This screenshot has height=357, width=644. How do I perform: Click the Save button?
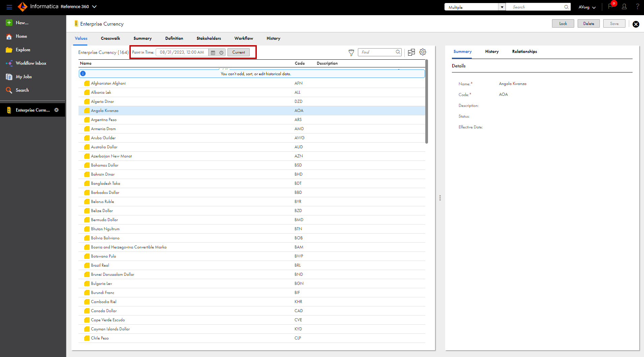pos(614,24)
